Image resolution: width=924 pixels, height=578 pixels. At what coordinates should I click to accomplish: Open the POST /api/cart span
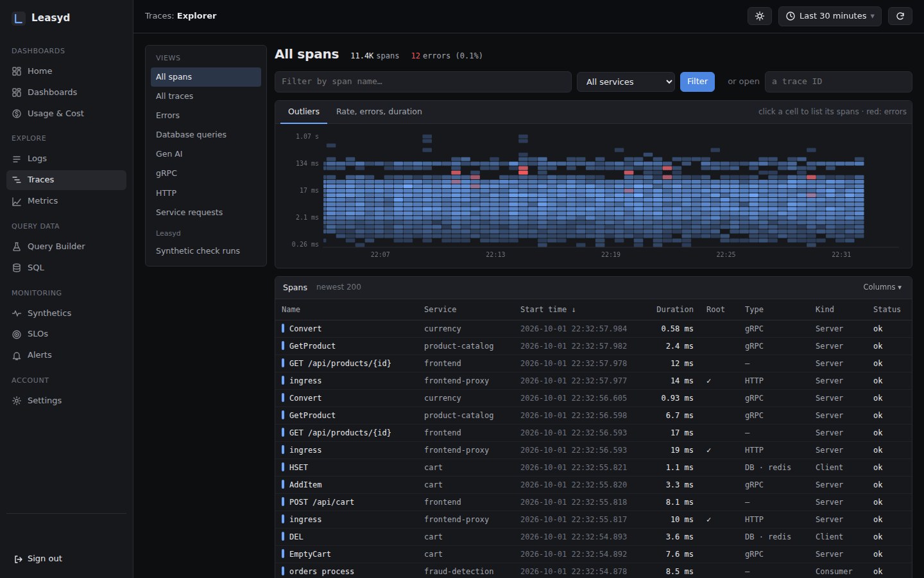594,502
